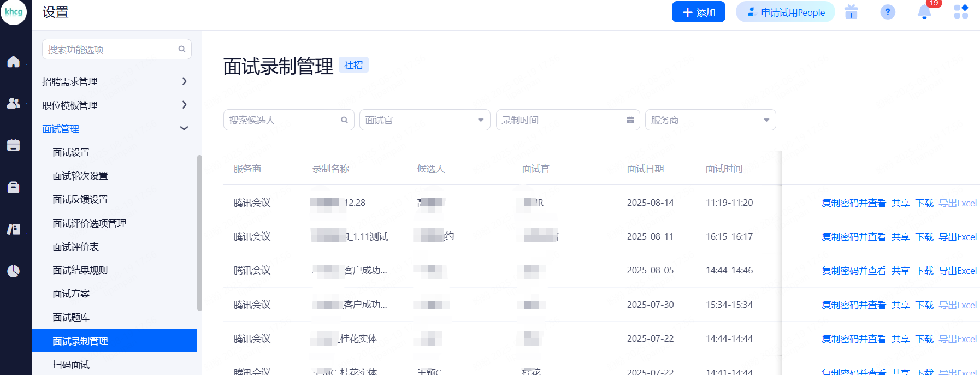The width and height of the screenshot is (980, 375).
Task: Open the calendar icon in left sidebar
Action: point(14,145)
